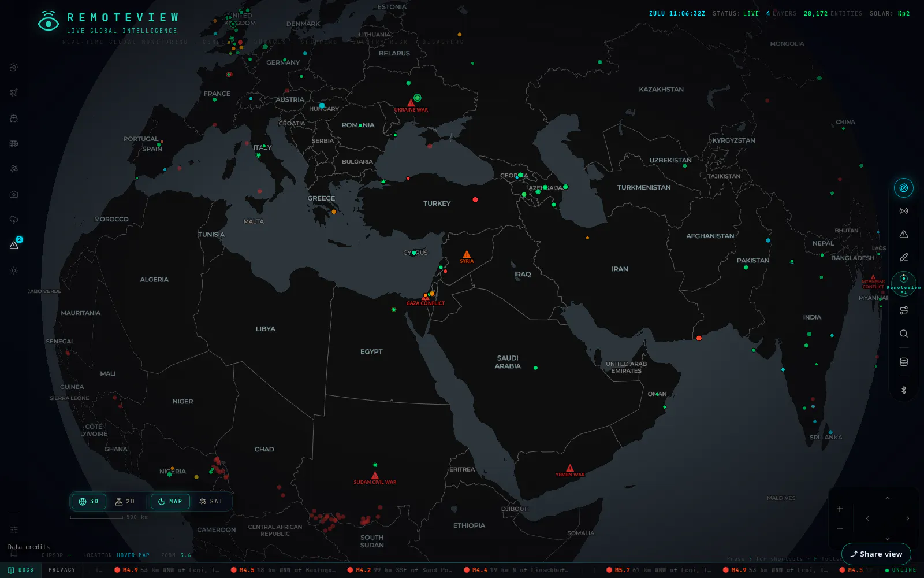Click the Bluetooth icon in right toolbar
The width and height of the screenshot is (924, 578).
904,390
